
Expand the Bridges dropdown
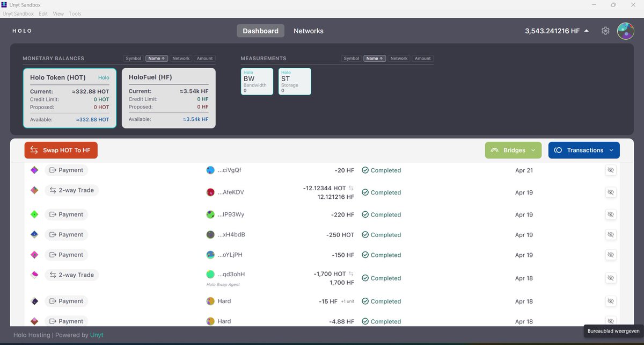pos(514,150)
